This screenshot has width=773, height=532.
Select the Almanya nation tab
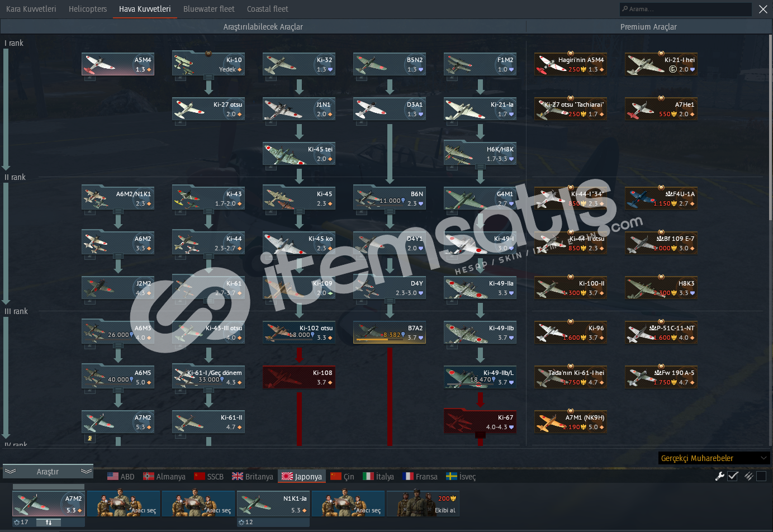tap(164, 477)
